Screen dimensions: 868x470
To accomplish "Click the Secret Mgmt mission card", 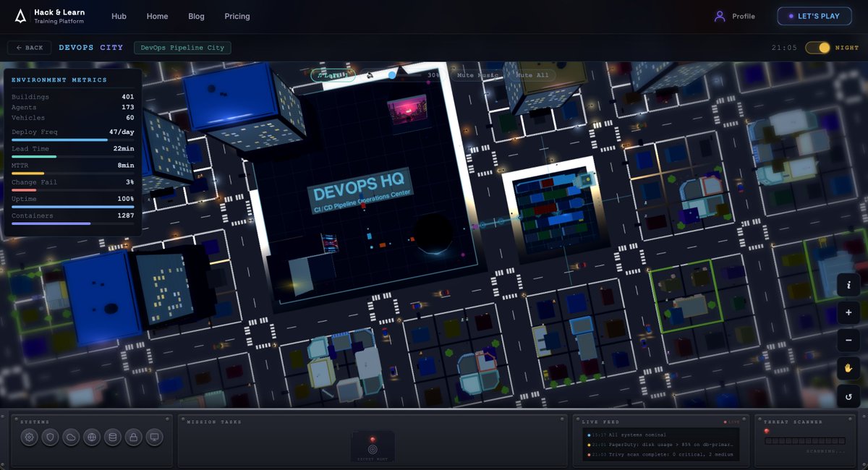I will coord(373,446).
